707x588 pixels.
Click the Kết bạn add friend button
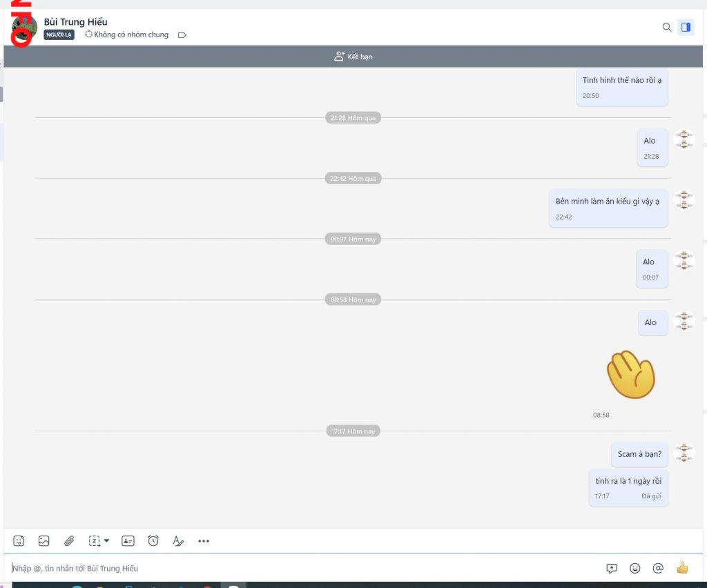click(353, 57)
